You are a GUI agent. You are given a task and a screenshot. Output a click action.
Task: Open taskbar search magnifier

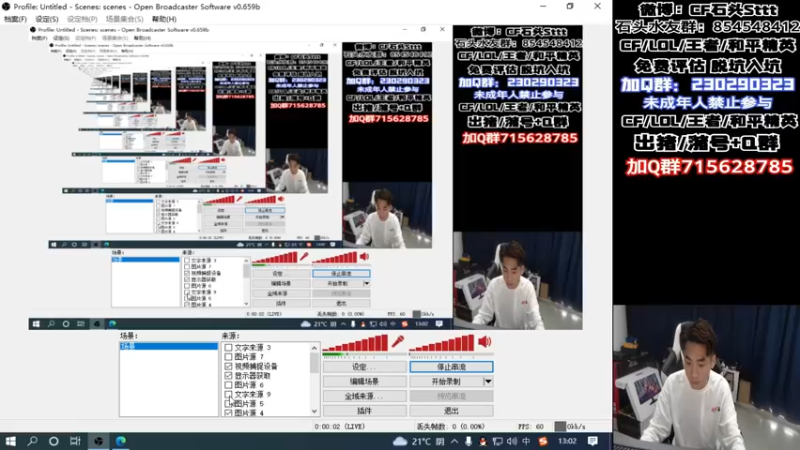(x=32, y=441)
